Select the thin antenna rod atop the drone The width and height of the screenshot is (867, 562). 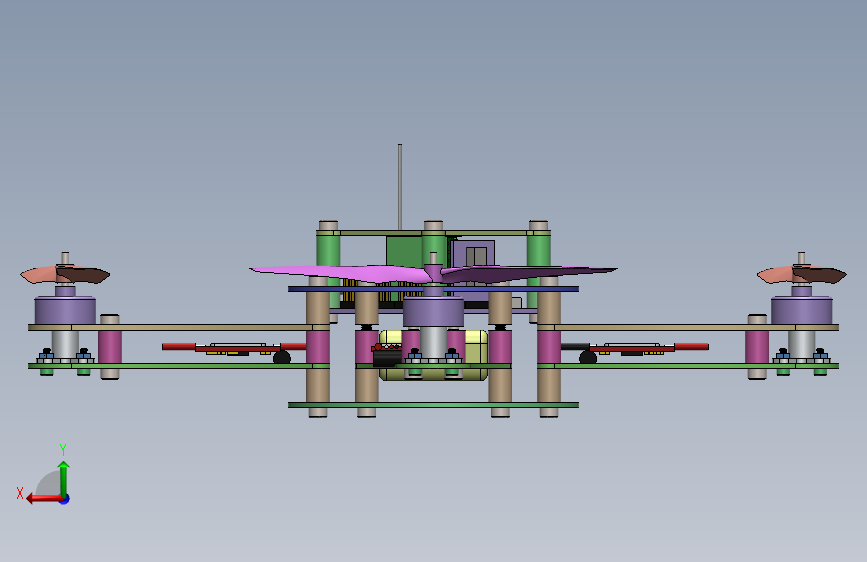click(x=400, y=187)
